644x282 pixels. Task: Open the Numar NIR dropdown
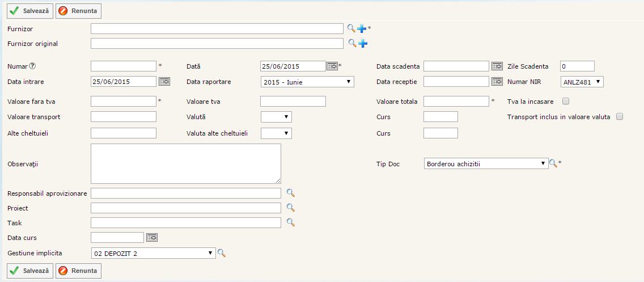[x=582, y=82]
